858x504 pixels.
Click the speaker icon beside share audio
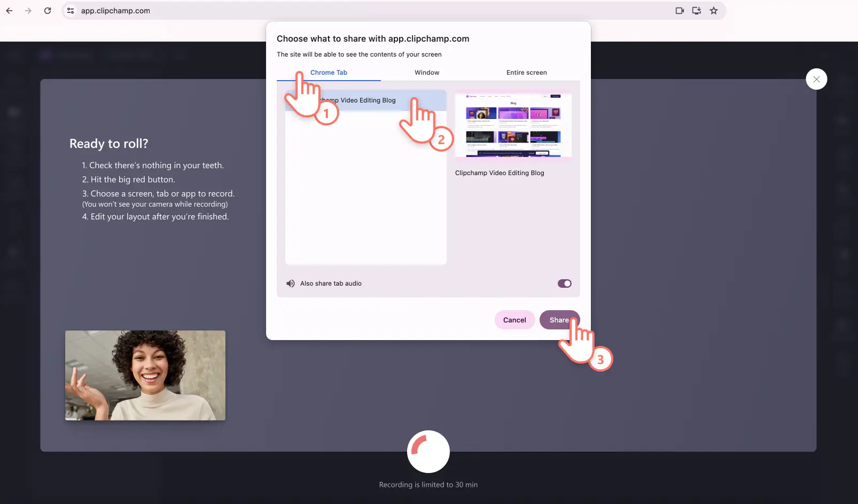coord(290,283)
